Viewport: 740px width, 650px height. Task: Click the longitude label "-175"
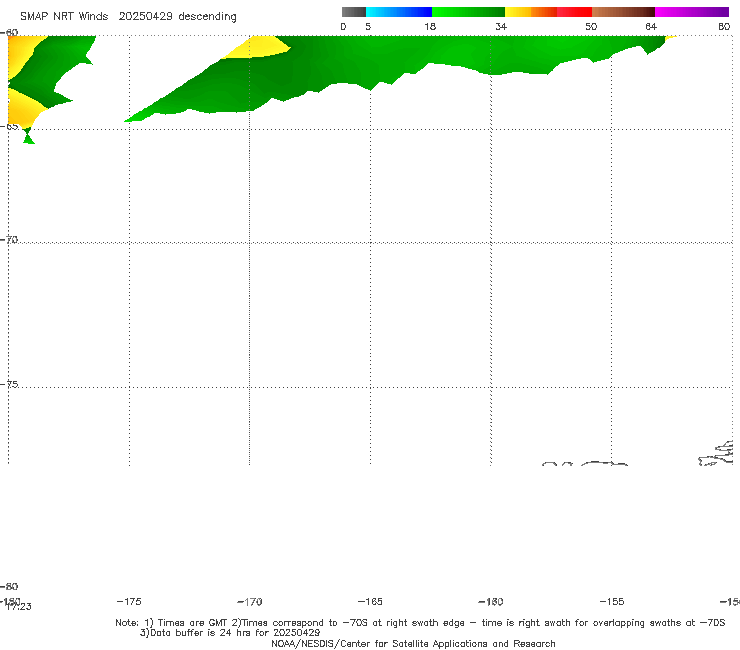pyautogui.click(x=129, y=601)
